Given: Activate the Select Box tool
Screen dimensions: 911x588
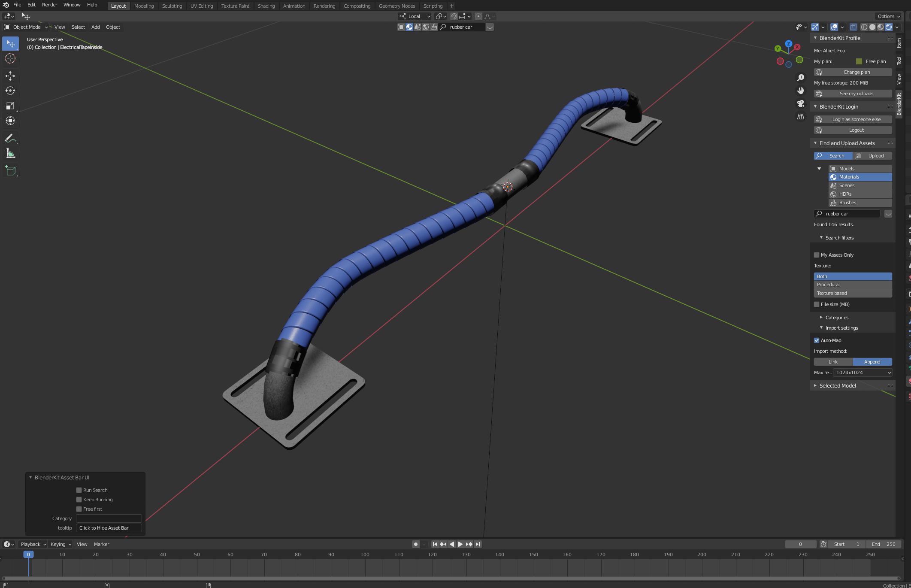Looking at the screenshot, I should pos(10,43).
